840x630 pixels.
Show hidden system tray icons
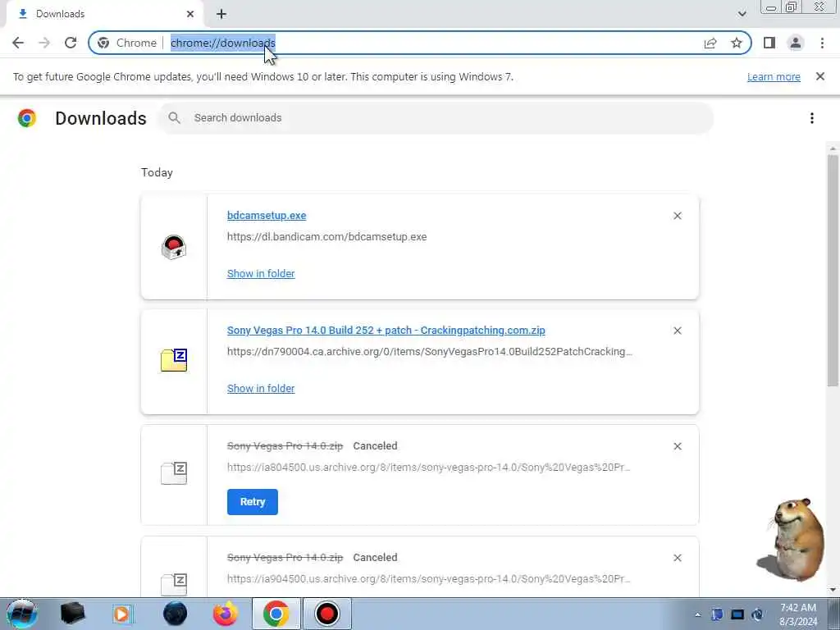(x=698, y=615)
